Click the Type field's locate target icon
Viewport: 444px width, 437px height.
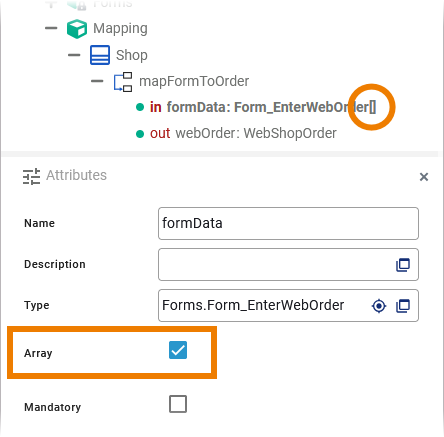(x=379, y=306)
